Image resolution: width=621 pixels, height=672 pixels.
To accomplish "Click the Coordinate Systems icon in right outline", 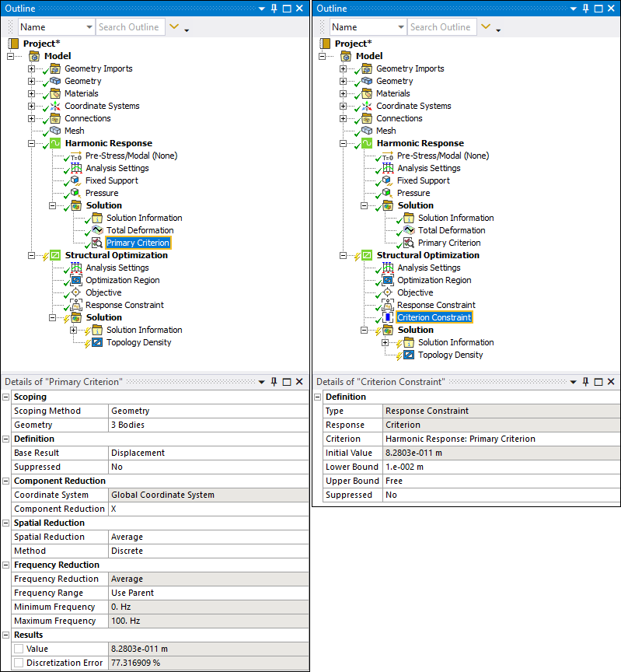I will click(367, 106).
